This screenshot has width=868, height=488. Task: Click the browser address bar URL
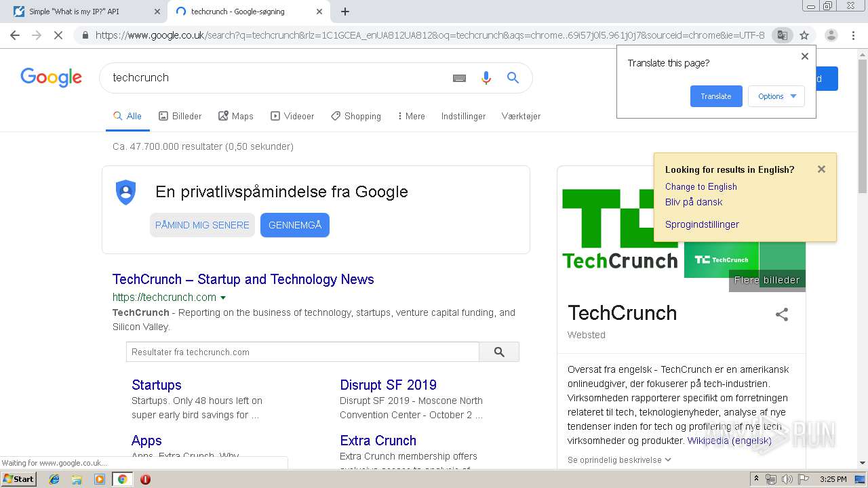click(x=430, y=35)
